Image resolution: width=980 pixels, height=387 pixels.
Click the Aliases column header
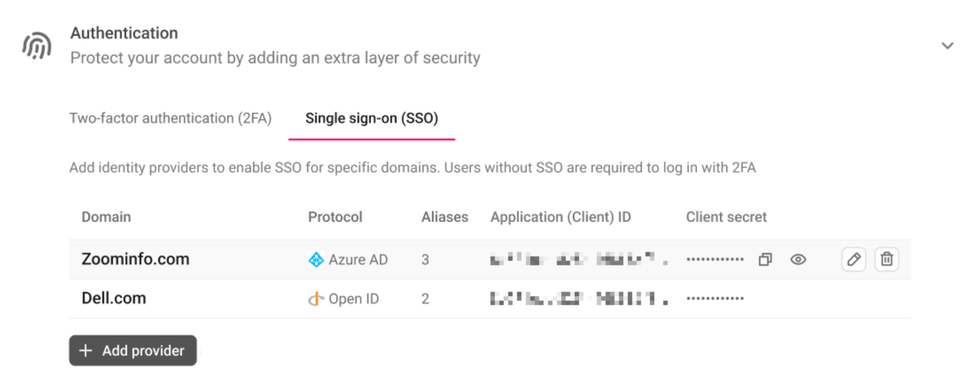pyautogui.click(x=445, y=217)
